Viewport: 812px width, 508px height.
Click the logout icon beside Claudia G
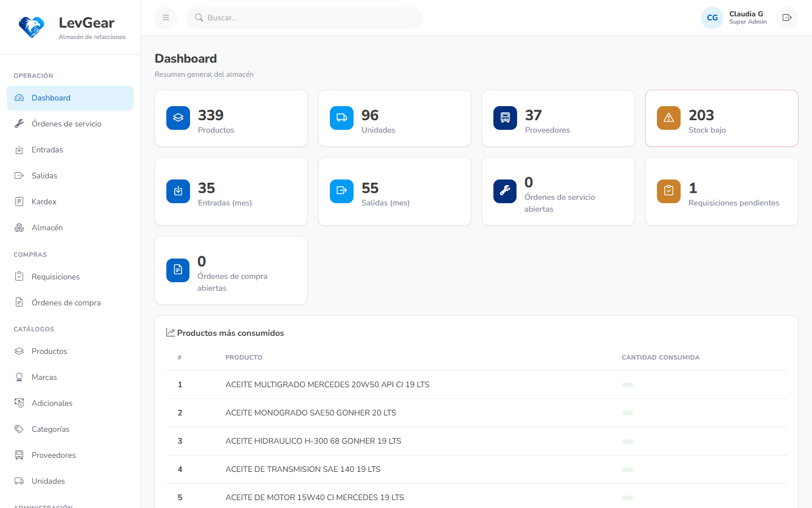pyautogui.click(x=787, y=17)
